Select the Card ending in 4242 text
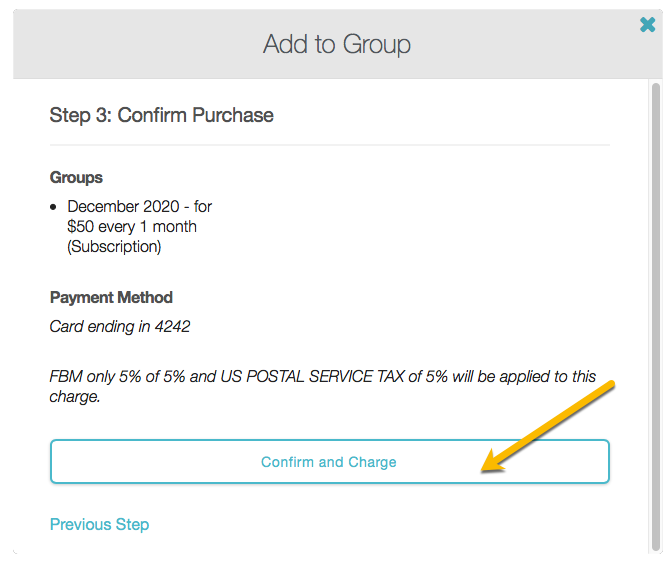This screenshot has width=670, height=567. tap(119, 326)
